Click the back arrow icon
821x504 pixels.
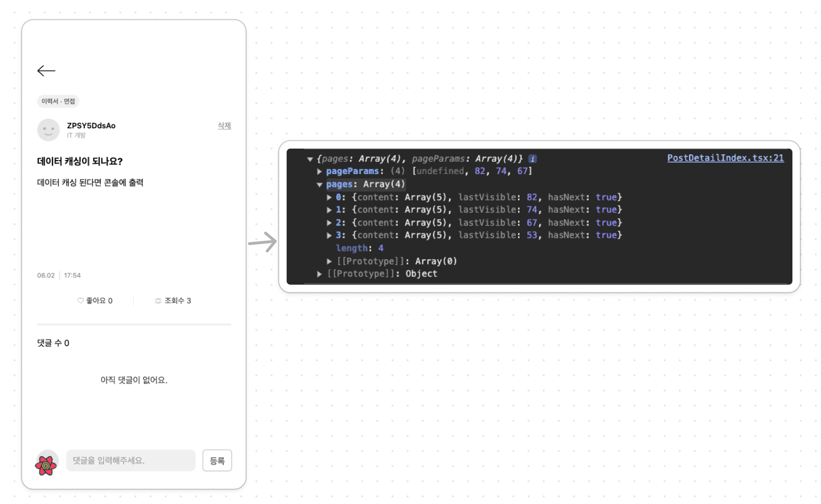point(46,71)
